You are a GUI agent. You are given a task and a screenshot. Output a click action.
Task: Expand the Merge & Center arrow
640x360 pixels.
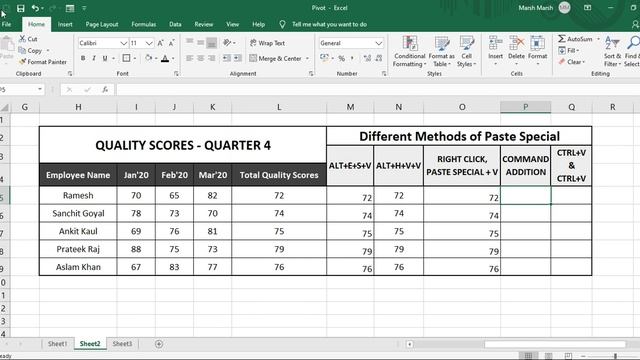307,58
